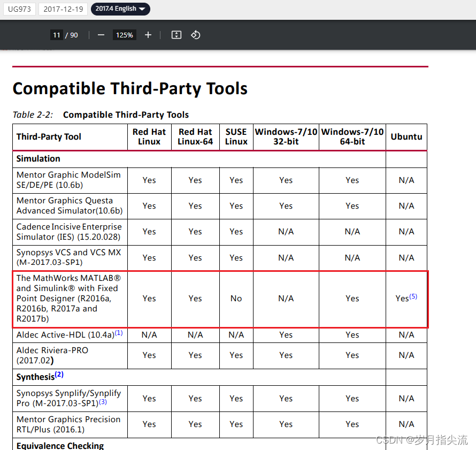The image size is (476, 450).
Task: Click 'Mentor Graphics Questa Advanced Simulator' row name
Action: (x=70, y=206)
